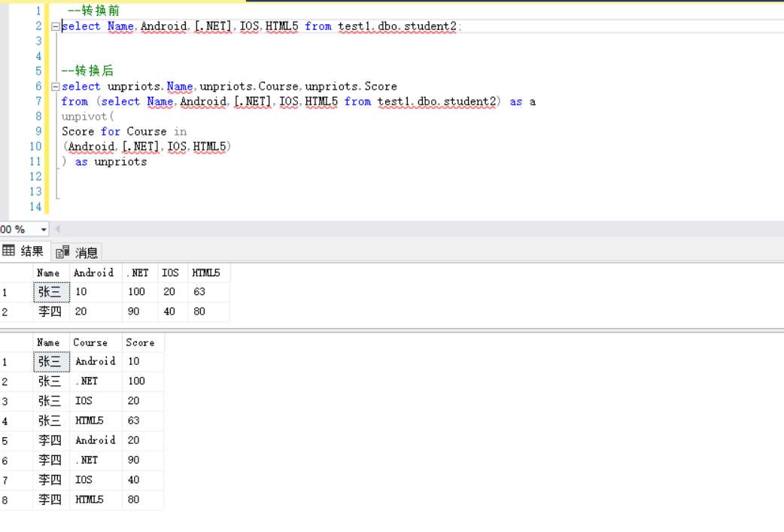Switch to the 结果 results tab
The height and width of the screenshot is (532, 784).
tap(24, 251)
